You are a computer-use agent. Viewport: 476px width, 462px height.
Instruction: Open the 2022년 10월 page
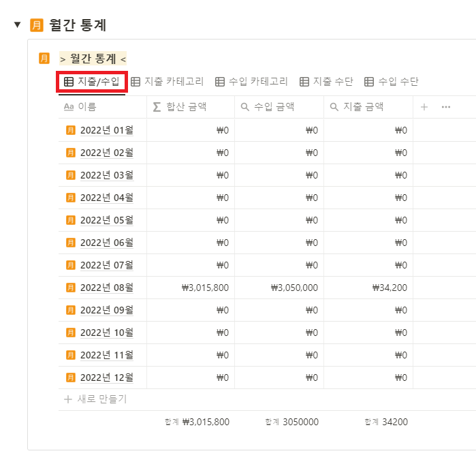pos(106,333)
